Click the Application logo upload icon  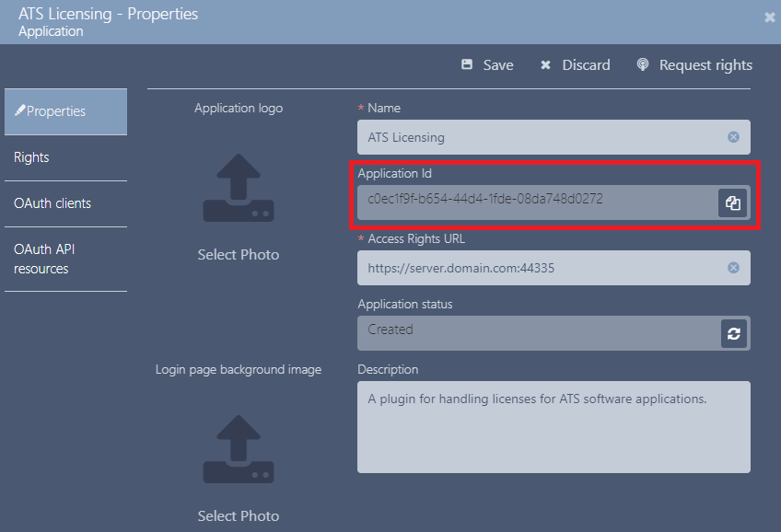(239, 188)
